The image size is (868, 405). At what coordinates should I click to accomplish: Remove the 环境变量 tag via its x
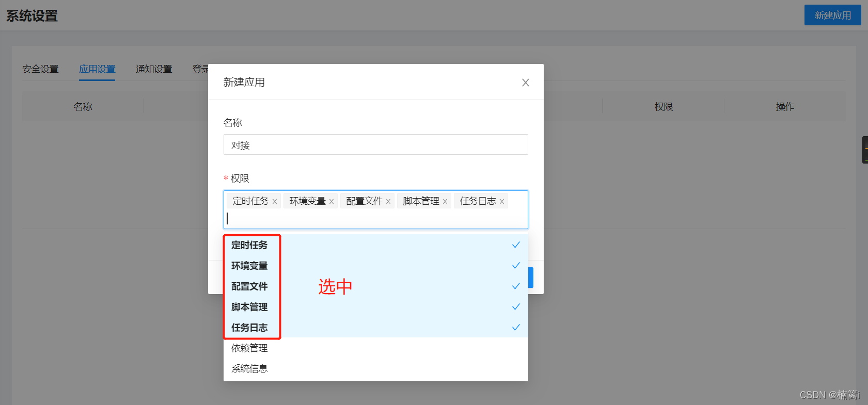click(332, 202)
